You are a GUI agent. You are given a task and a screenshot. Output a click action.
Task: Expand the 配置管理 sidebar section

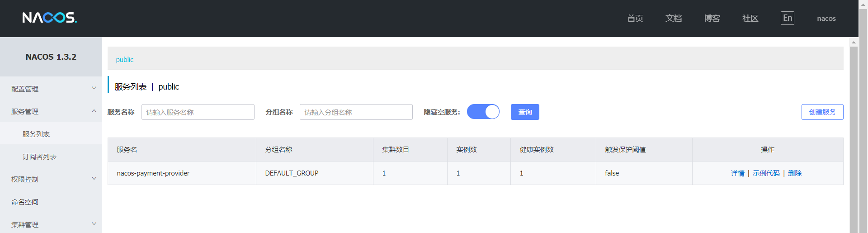click(51, 89)
